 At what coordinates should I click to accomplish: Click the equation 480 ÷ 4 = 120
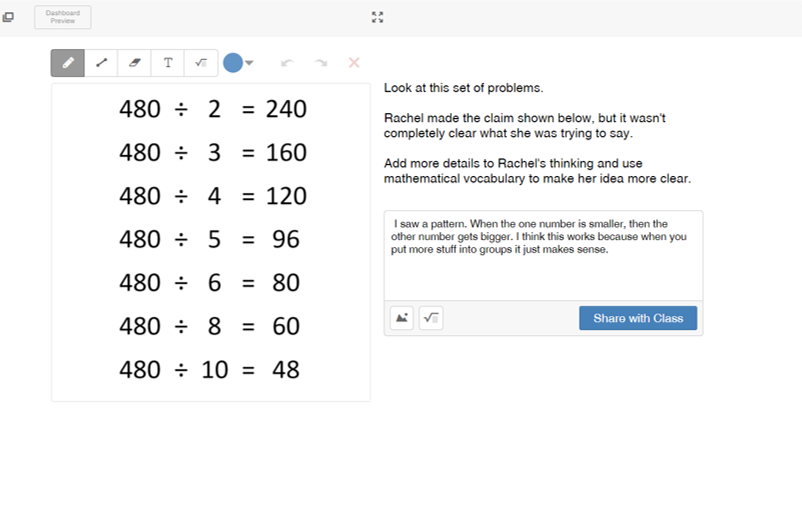coord(213,196)
